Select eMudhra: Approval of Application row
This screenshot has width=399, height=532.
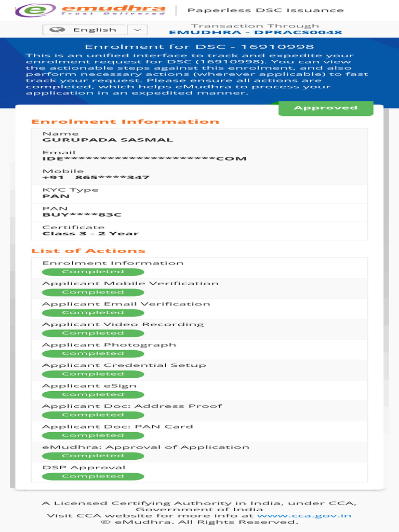coord(199,452)
